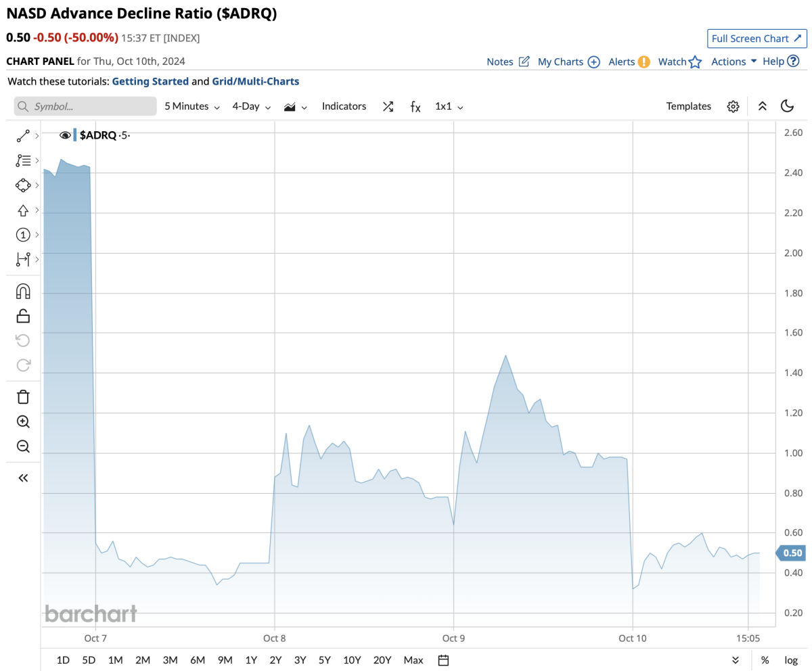
Task: Select the 1M time range
Action: (x=115, y=660)
